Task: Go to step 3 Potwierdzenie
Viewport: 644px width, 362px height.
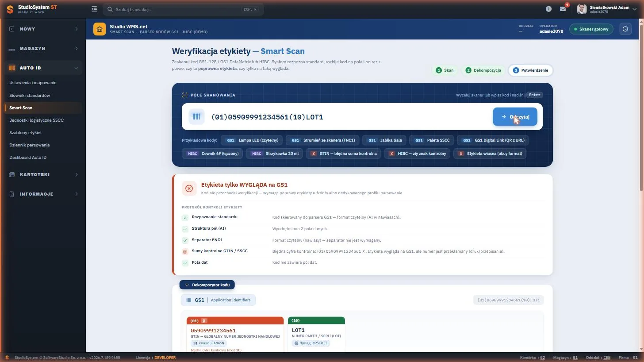Action: 530,70
